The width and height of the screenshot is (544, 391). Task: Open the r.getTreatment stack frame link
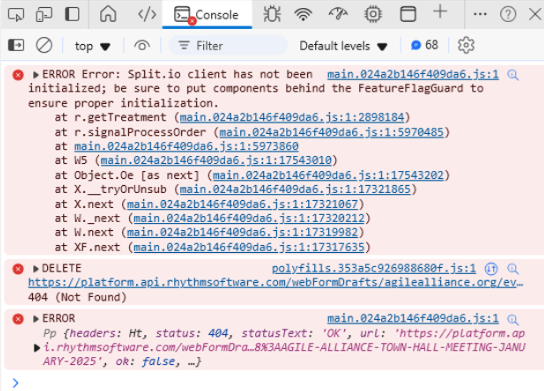pyautogui.click(x=292, y=117)
